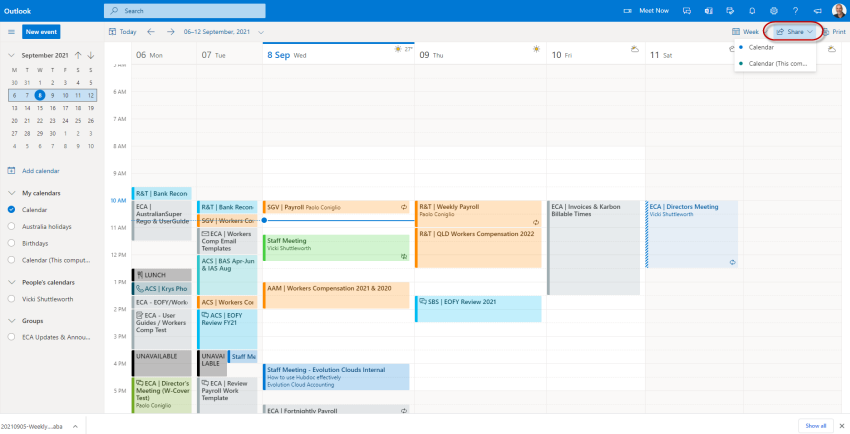Open the LUNCH event on Monday
The height and width of the screenshot is (434, 850).
pyautogui.click(x=162, y=275)
